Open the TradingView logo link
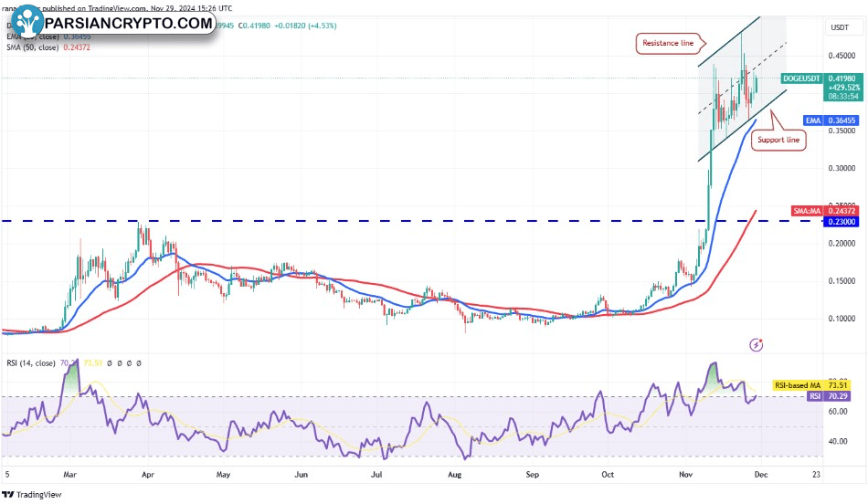This screenshot has width=868, height=504. [x=32, y=495]
